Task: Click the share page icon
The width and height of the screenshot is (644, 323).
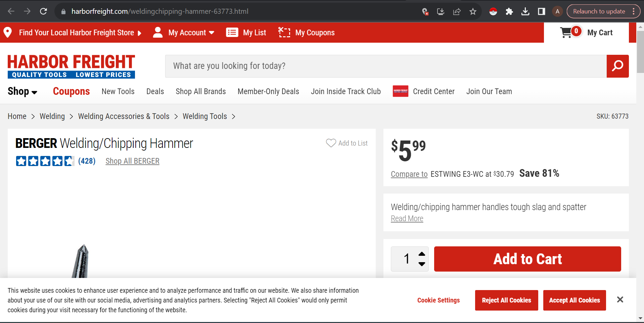Action: (x=457, y=12)
